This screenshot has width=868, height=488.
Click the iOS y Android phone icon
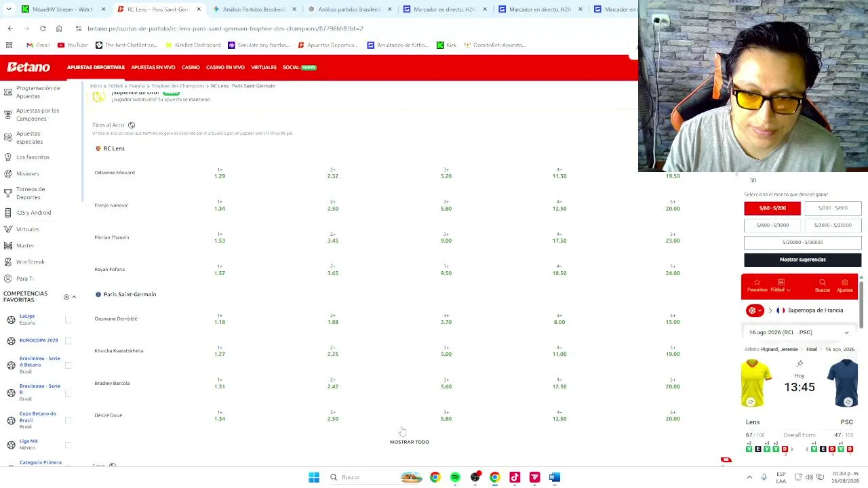click(x=8, y=212)
